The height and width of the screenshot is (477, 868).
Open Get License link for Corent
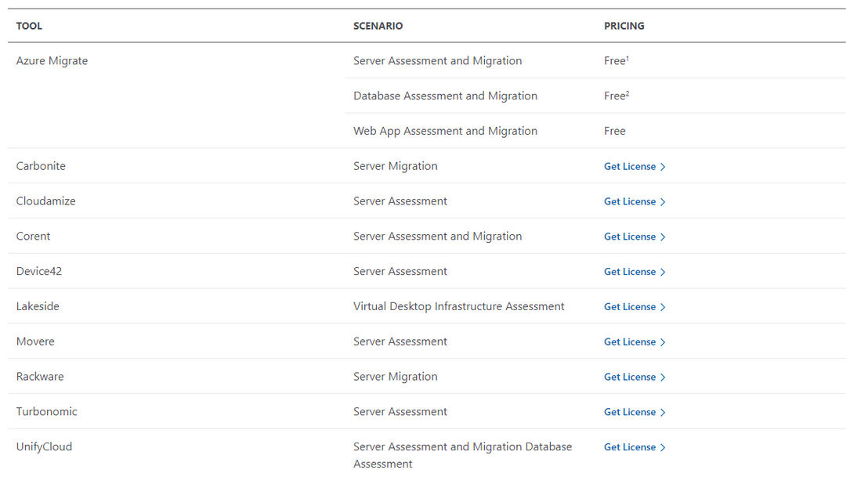pos(635,237)
